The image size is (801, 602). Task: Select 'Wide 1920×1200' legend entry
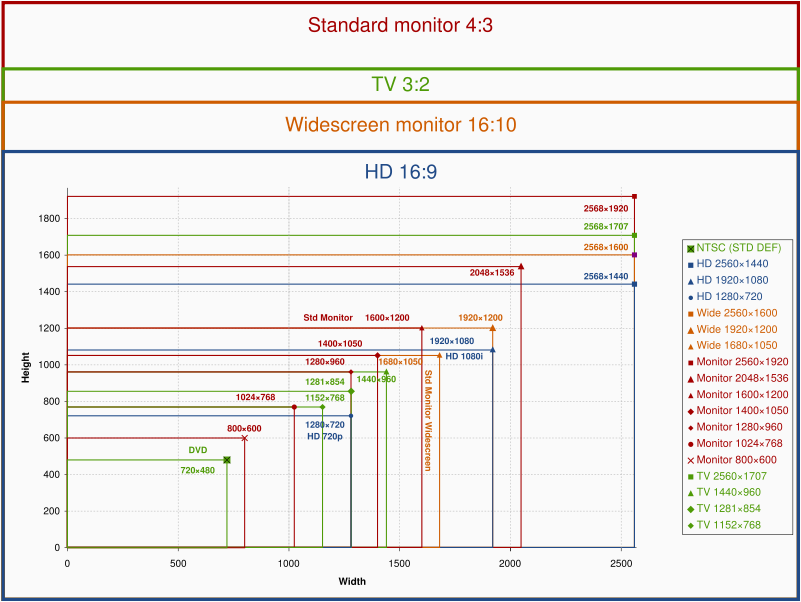[732, 329]
